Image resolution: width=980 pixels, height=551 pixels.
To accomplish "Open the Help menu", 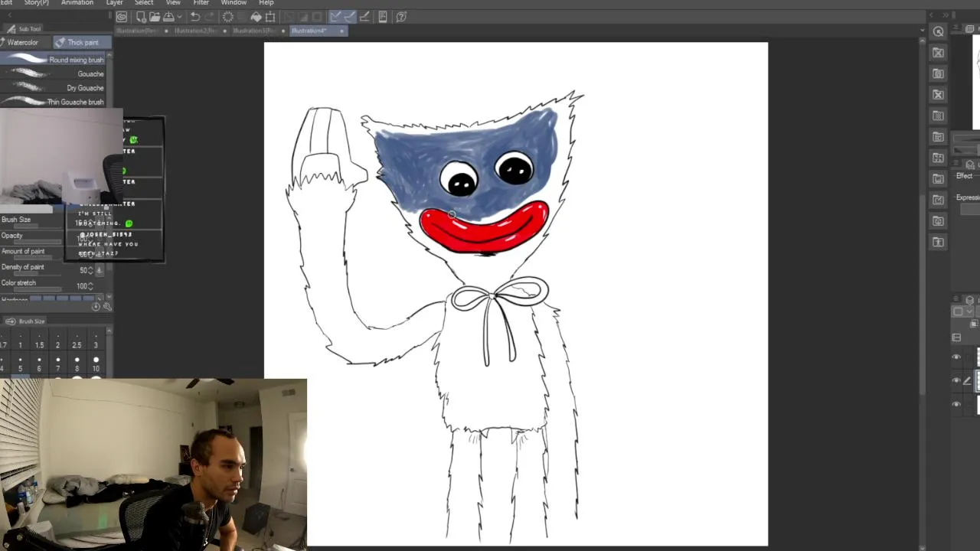I will pyautogui.click(x=266, y=3).
